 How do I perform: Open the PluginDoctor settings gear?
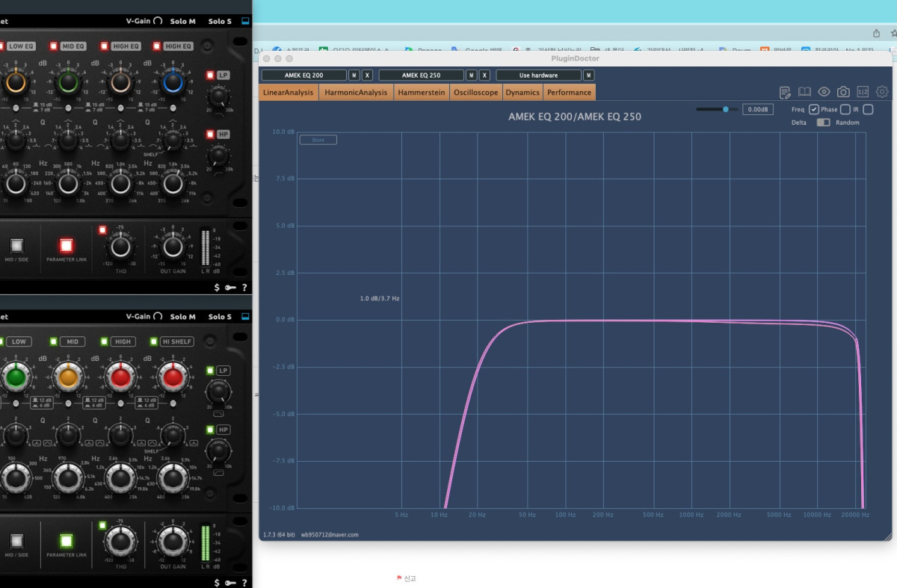pyautogui.click(x=882, y=92)
